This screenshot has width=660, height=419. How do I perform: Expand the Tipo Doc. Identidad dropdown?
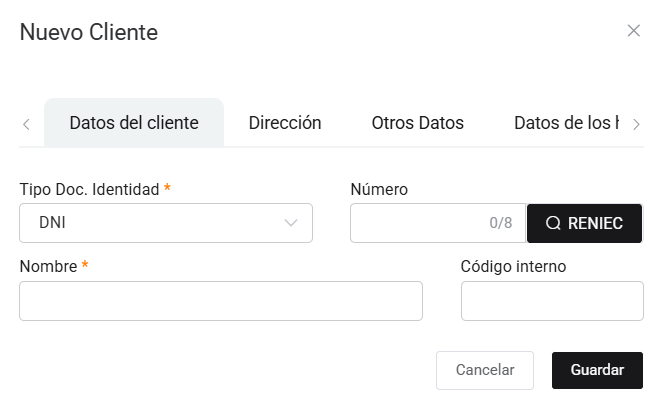(x=166, y=223)
